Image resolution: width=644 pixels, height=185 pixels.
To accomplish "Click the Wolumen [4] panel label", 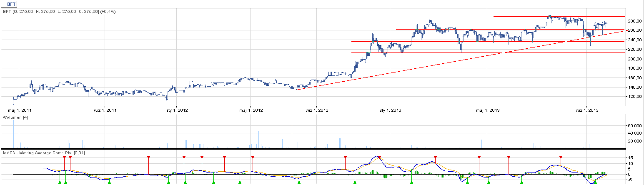I will (x=16, y=118).
